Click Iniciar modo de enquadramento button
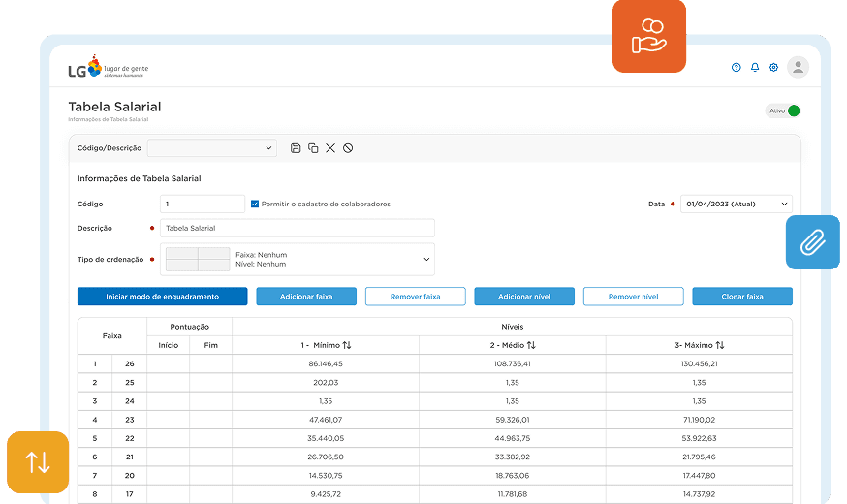Screen dimensions: 847x504 pyautogui.click(x=162, y=297)
